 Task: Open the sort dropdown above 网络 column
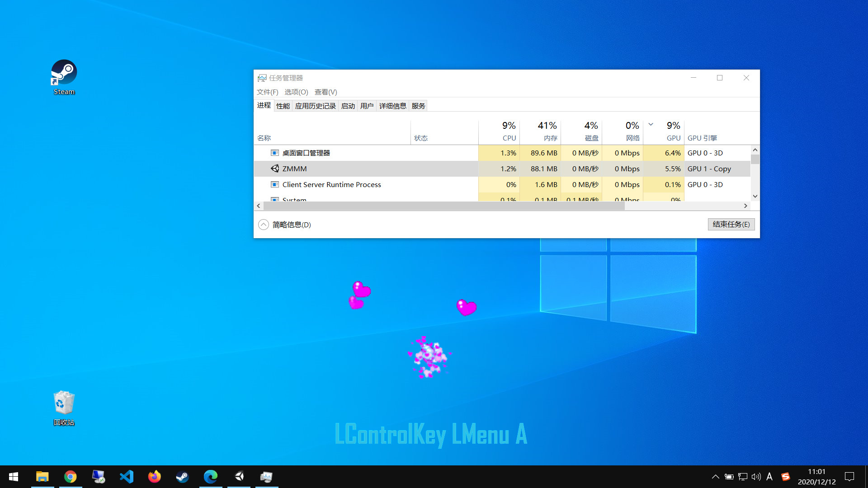(x=650, y=123)
